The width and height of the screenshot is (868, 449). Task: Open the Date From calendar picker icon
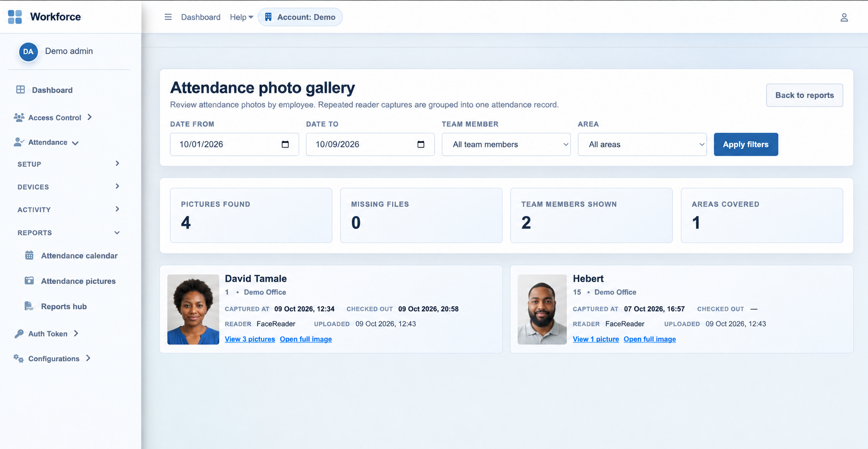point(285,144)
